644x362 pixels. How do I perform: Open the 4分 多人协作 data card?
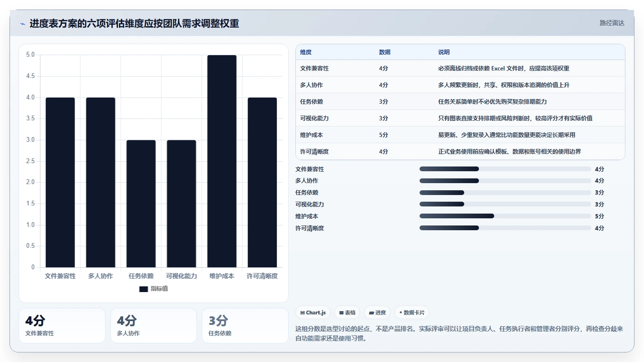click(154, 326)
